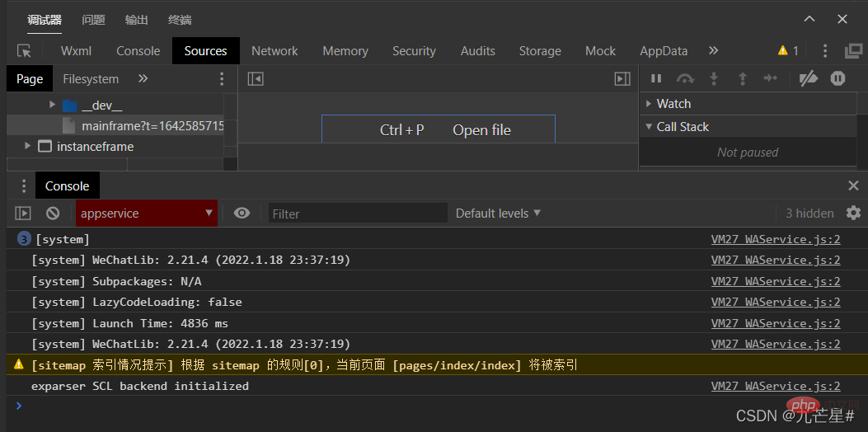Open the AppData panel tab
The width and height of the screenshot is (868, 432).
click(664, 51)
